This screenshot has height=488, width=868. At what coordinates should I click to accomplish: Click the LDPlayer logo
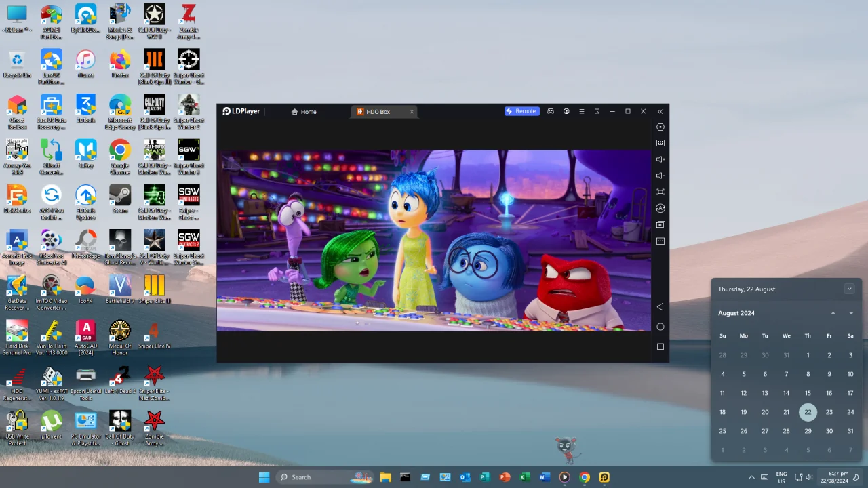pos(241,111)
